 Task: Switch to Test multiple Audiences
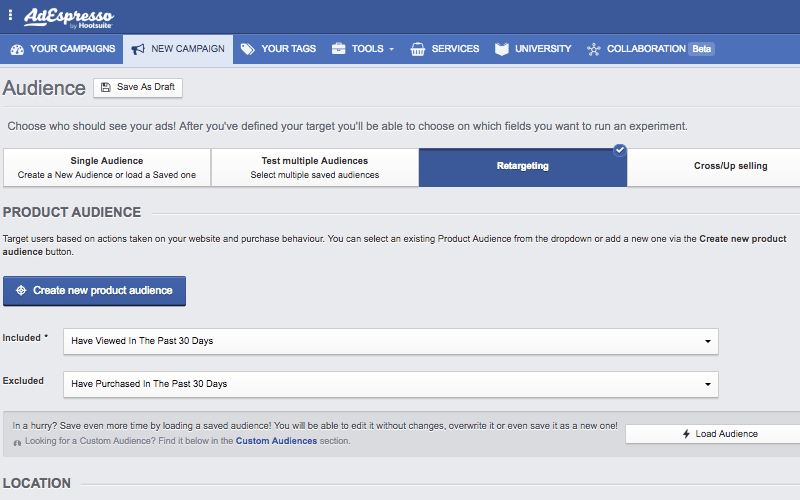pyautogui.click(x=314, y=167)
